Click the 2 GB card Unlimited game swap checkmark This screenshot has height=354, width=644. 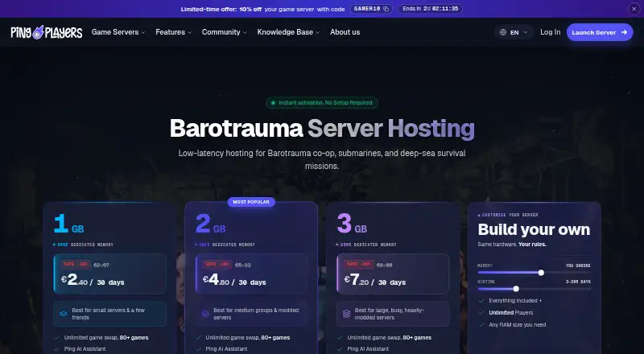[x=198, y=338]
